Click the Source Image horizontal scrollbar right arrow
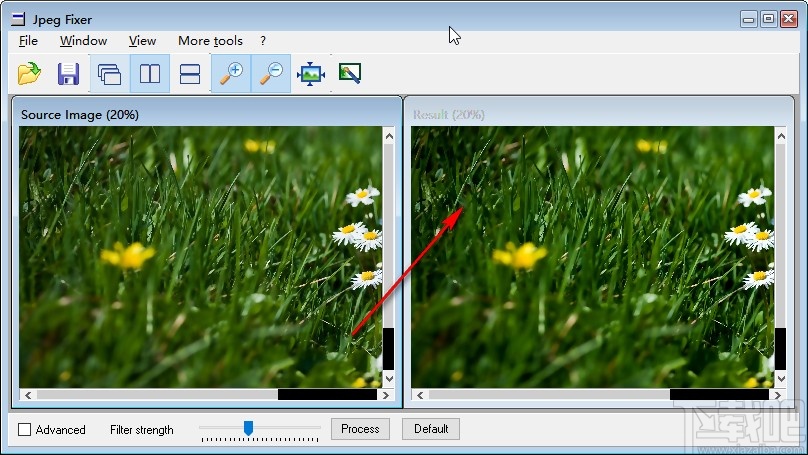The image size is (808, 455). click(374, 395)
